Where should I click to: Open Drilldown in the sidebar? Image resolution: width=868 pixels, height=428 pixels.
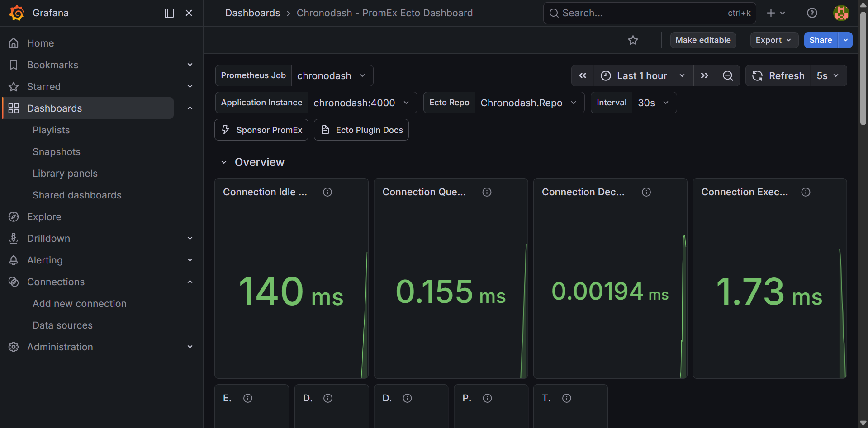pos(49,239)
